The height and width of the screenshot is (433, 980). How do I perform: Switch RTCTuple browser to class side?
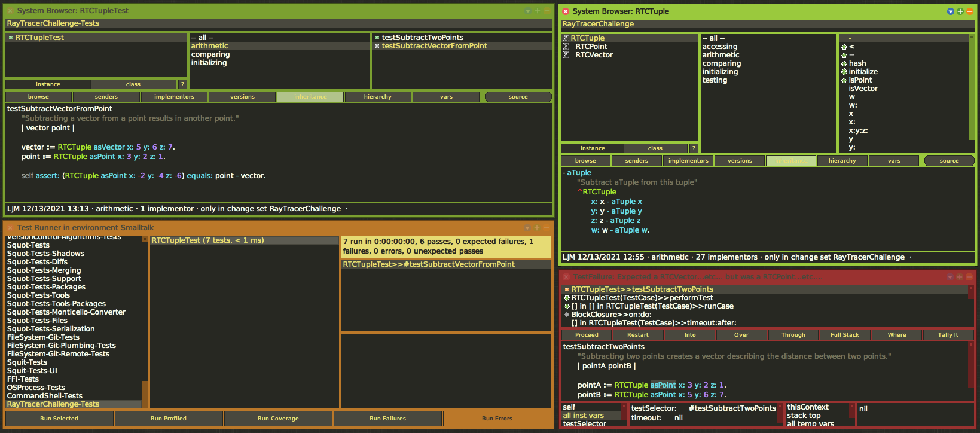655,148
